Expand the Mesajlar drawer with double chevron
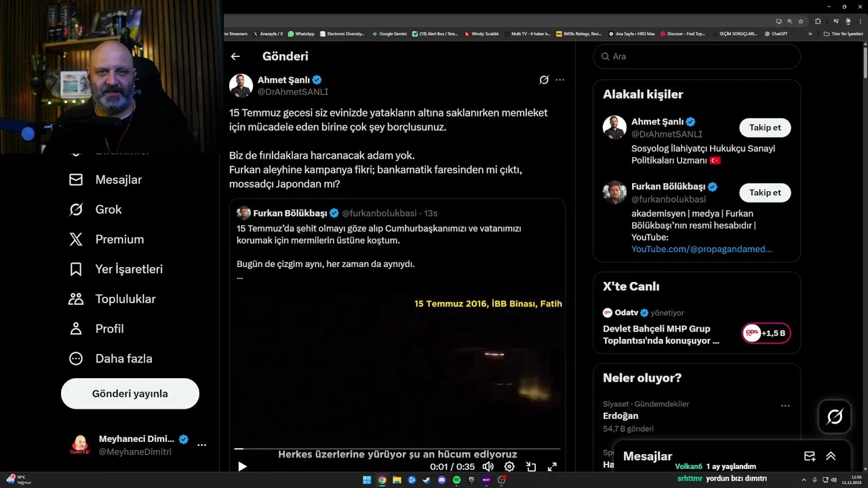This screenshot has width=868, height=488. tap(831, 456)
